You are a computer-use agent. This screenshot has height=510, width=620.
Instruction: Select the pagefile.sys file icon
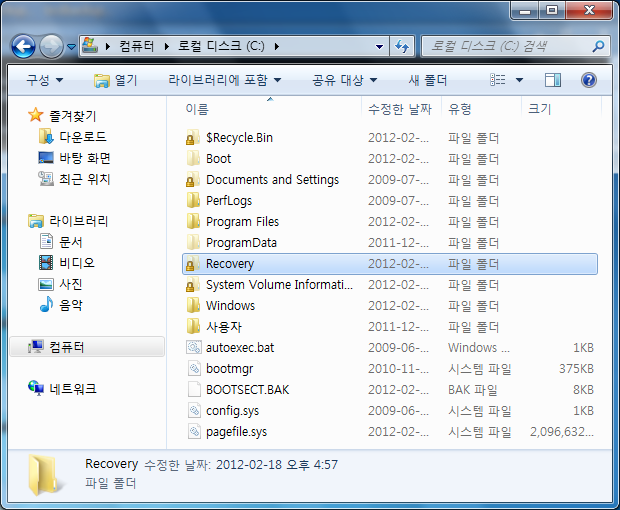[x=194, y=431]
